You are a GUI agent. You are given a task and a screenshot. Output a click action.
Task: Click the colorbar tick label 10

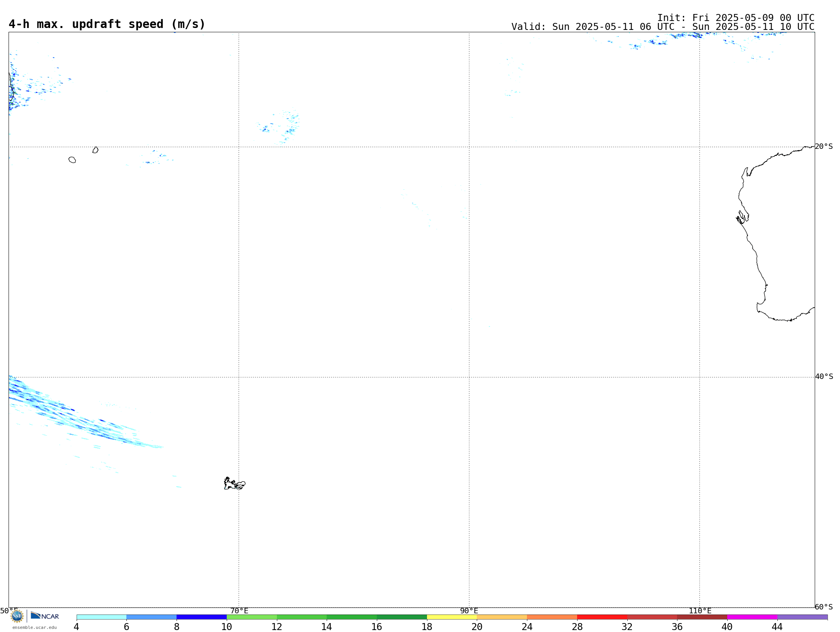pos(227,627)
